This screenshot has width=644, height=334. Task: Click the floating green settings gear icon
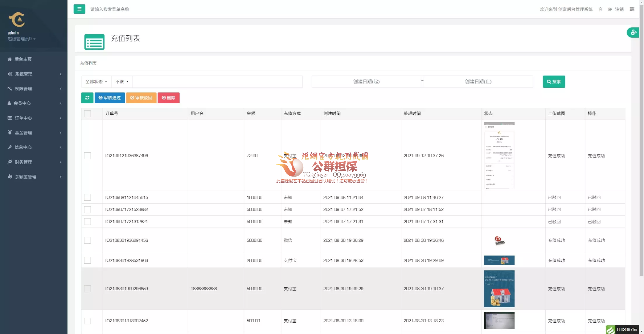[633, 32]
